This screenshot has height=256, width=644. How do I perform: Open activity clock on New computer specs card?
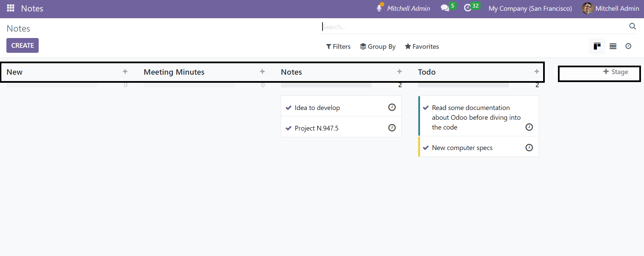(x=529, y=148)
